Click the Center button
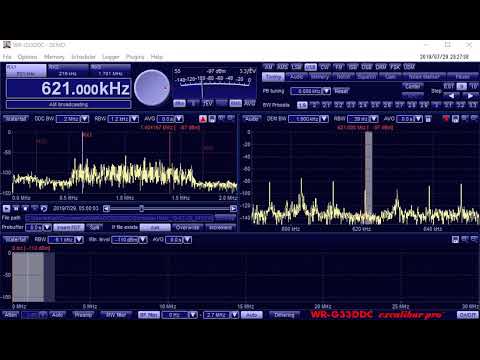 tap(413, 86)
